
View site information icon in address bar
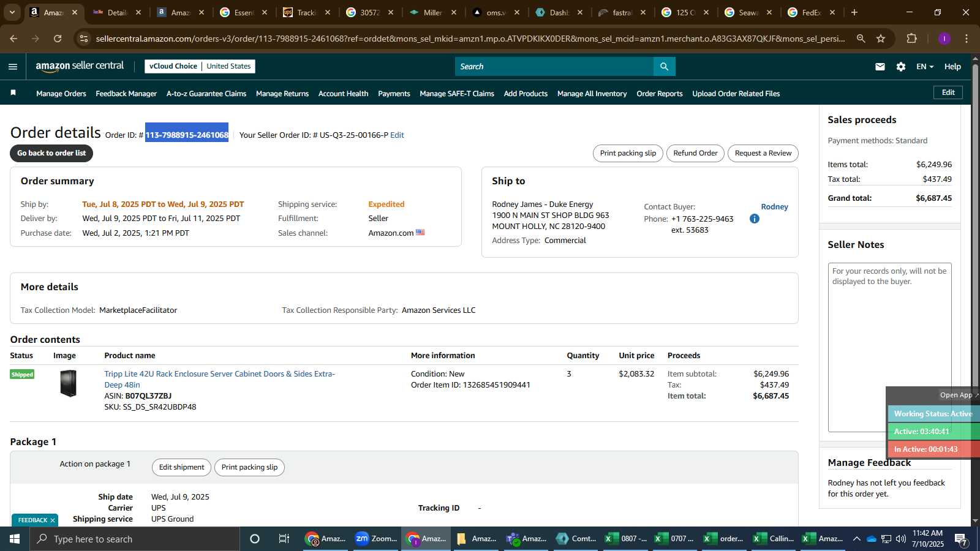tap(85, 39)
